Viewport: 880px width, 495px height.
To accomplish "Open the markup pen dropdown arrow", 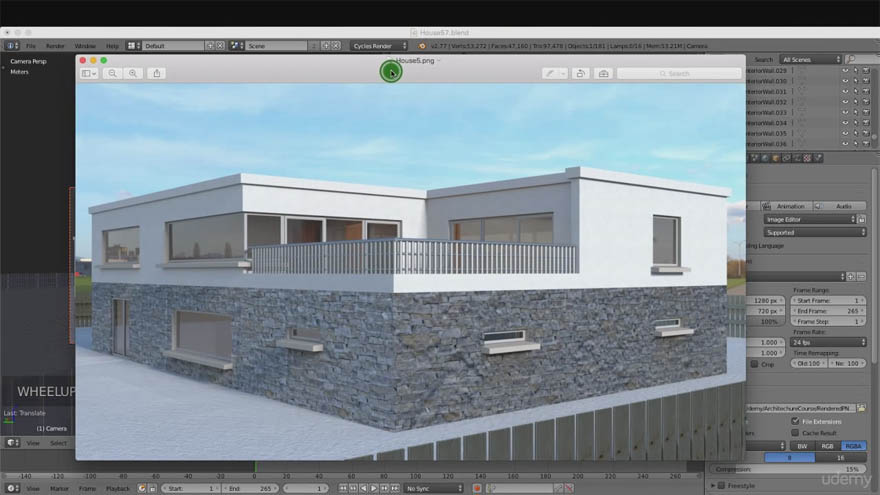I will pyautogui.click(x=563, y=74).
